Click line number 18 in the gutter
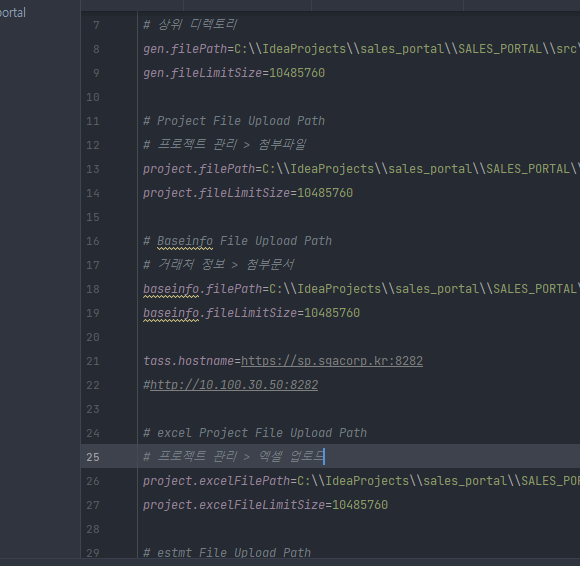Image resolution: width=580 pixels, height=566 pixels. (93, 289)
